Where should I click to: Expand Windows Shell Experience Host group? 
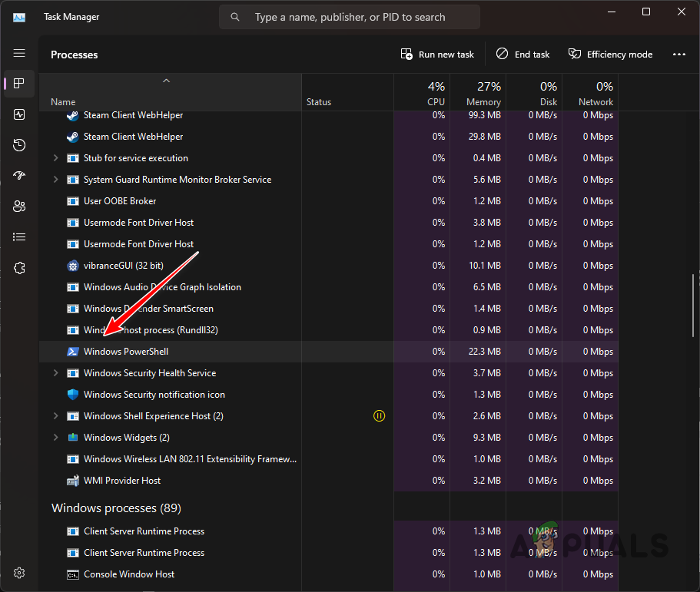tap(55, 415)
